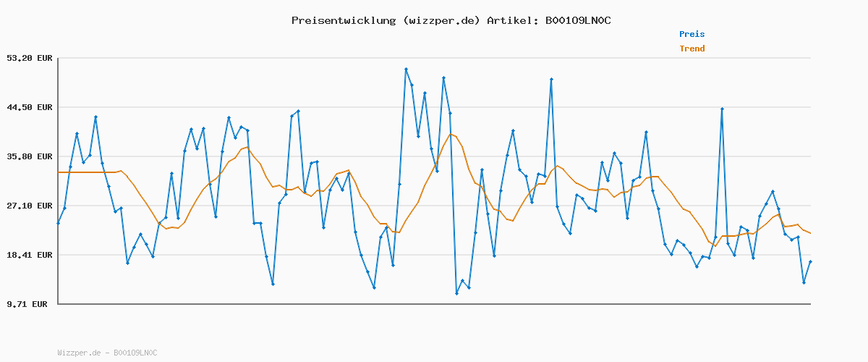Click the lowest blue price data point

pyautogui.click(x=456, y=293)
